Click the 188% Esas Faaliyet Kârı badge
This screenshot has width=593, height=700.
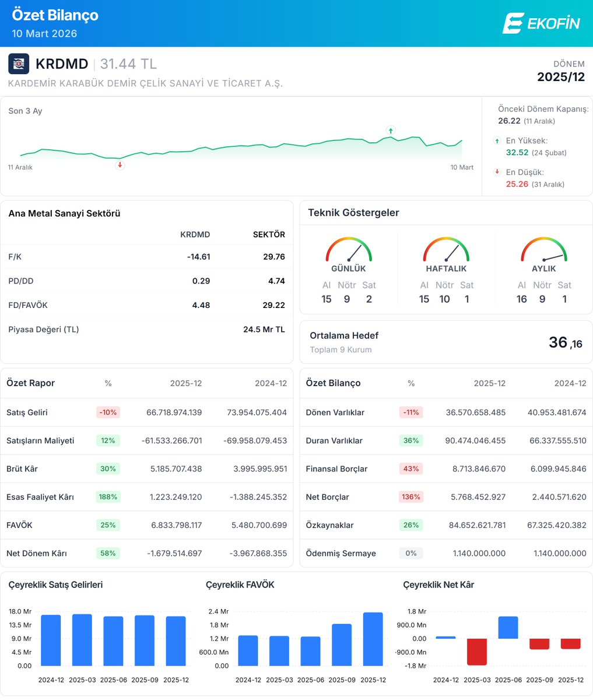click(108, 497)
